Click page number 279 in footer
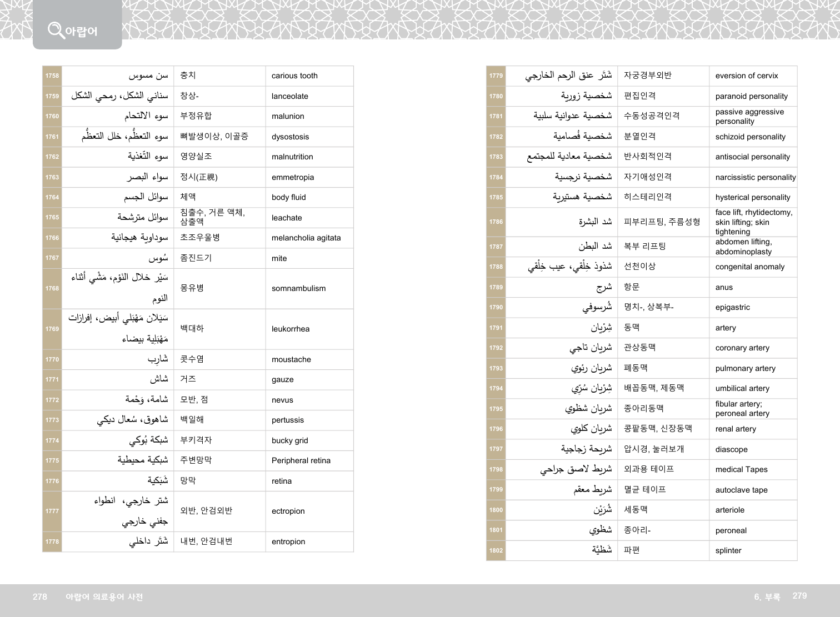Image resolution: width=840 pixels, height=617 pixels. click(799, 596)
